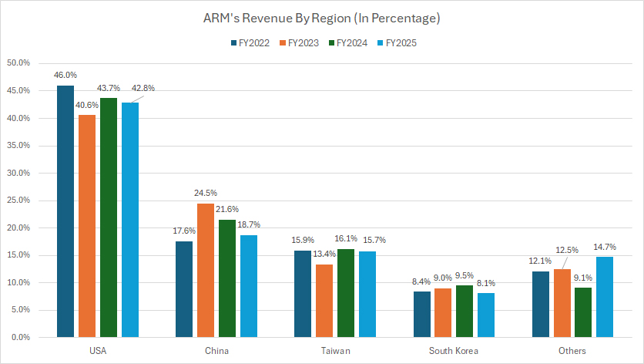
Task: Select the FY2023 orange legend swatch
Action: (283, 42)
